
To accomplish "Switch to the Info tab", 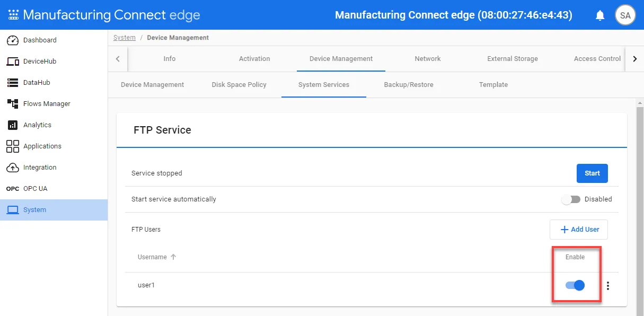I will (x=170, y=59).
